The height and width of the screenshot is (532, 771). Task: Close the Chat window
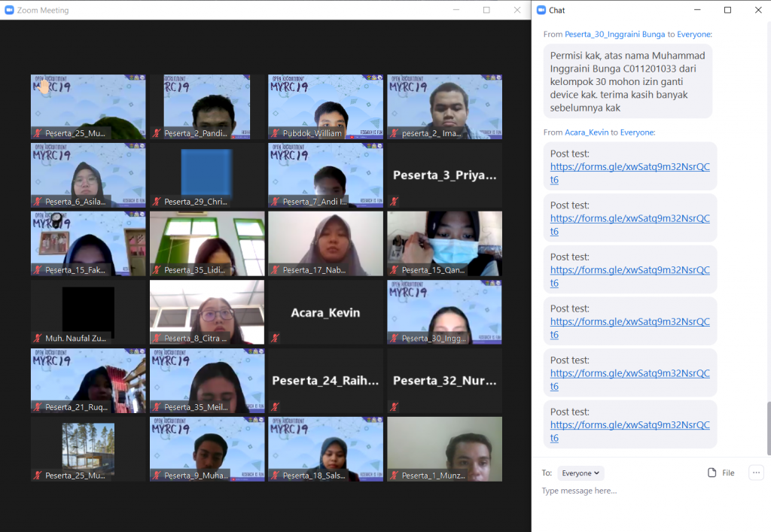(x=757, y=10)
